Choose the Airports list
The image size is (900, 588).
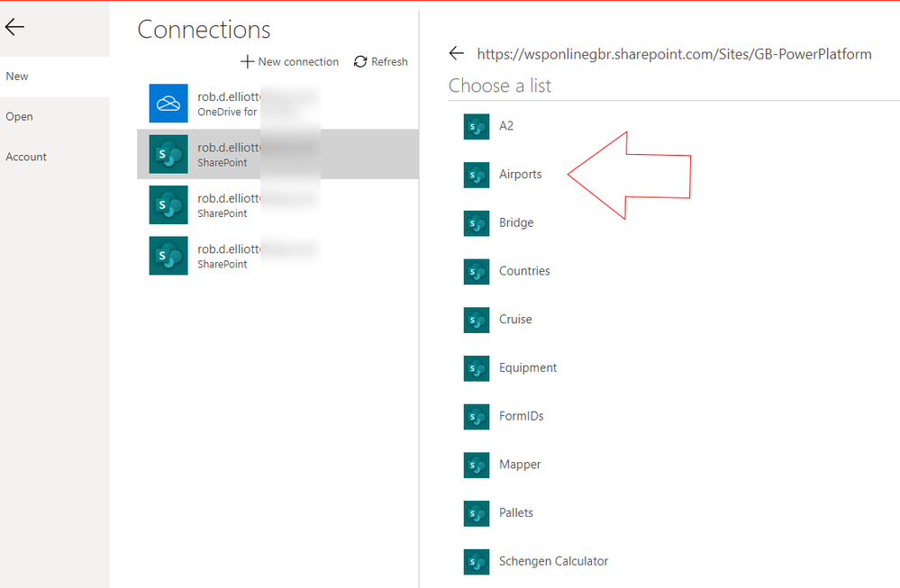[520, 175]
